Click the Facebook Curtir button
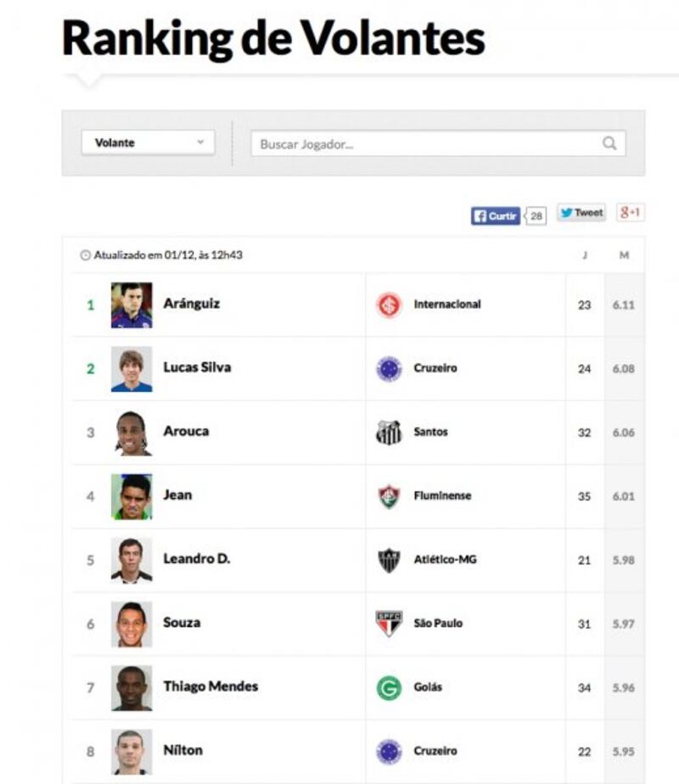 click(495, 216)
